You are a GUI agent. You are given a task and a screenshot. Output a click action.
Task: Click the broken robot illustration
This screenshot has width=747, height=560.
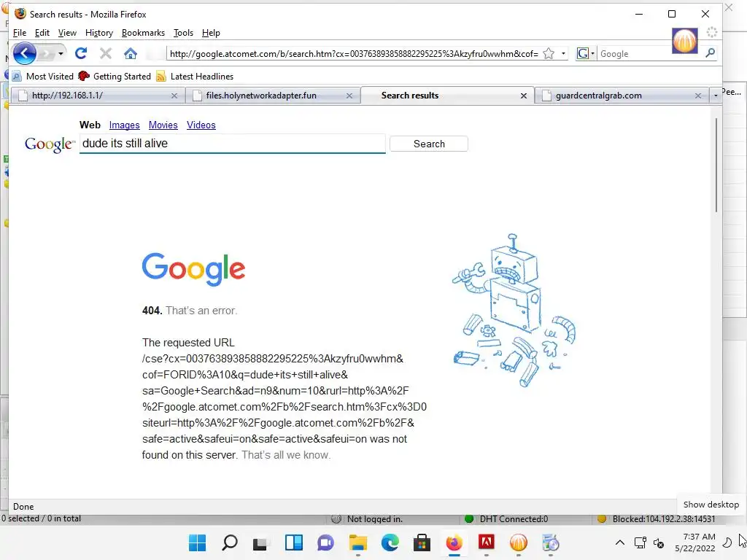(514, 310)
